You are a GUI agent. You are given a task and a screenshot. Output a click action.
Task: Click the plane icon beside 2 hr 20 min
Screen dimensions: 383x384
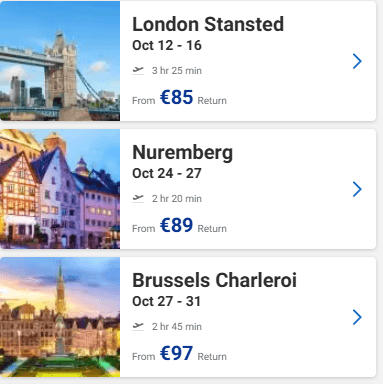(138, 198)
